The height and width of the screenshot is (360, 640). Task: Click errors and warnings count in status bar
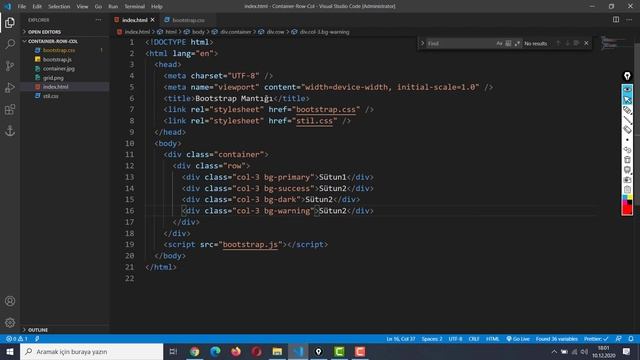[x=16, y=339]
